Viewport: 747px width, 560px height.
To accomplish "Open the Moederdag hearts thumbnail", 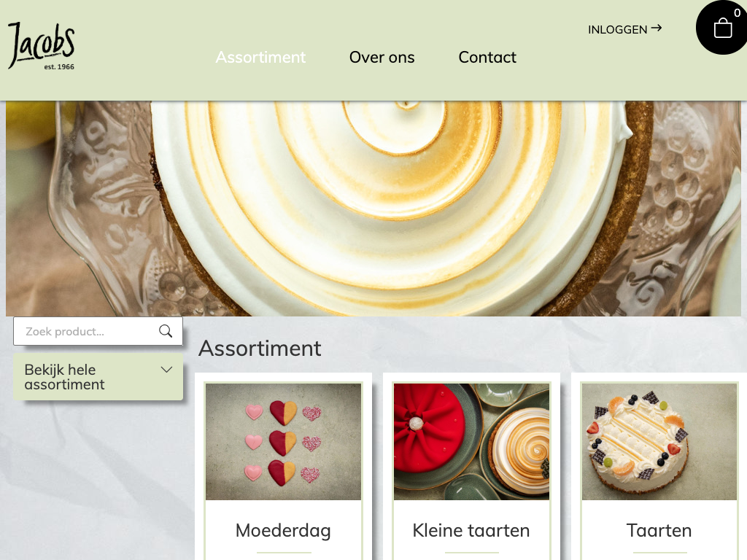I will pyautogui.click(x=284, y=441).
